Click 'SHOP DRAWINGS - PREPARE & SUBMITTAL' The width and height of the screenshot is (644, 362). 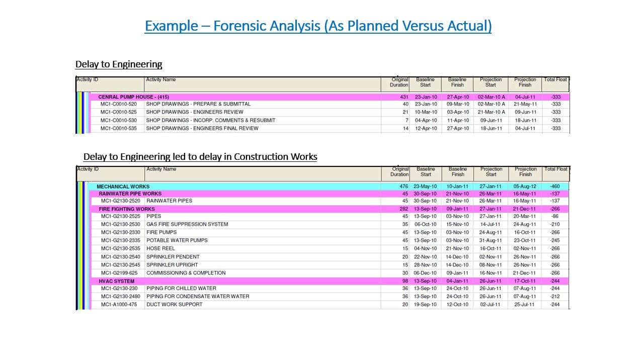coord(198,104)
